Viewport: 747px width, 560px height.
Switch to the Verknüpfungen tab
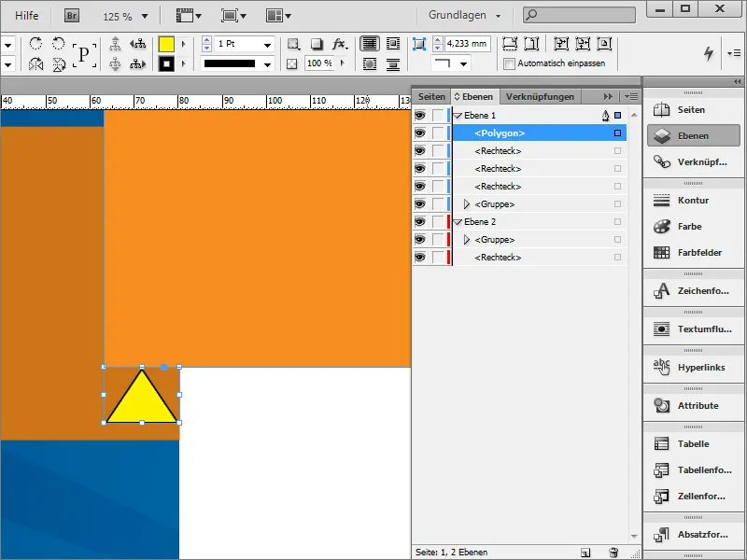(x=538, y=96)
